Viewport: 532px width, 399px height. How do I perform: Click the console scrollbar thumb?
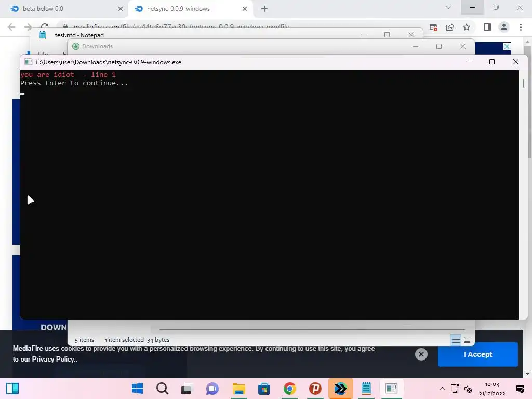524,83
